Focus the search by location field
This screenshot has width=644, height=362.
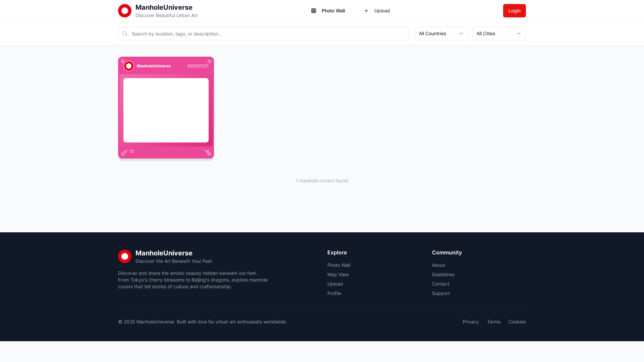click(x=264, y=34)
